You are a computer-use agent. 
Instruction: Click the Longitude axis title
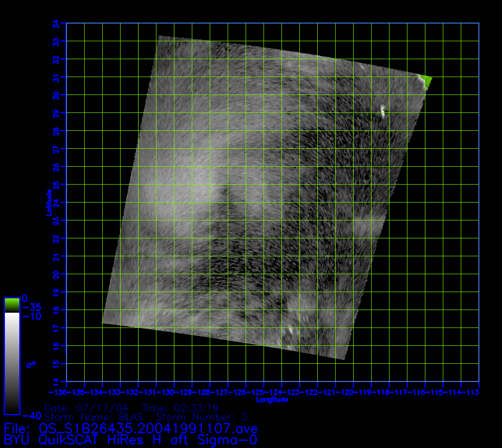(272, 399)
